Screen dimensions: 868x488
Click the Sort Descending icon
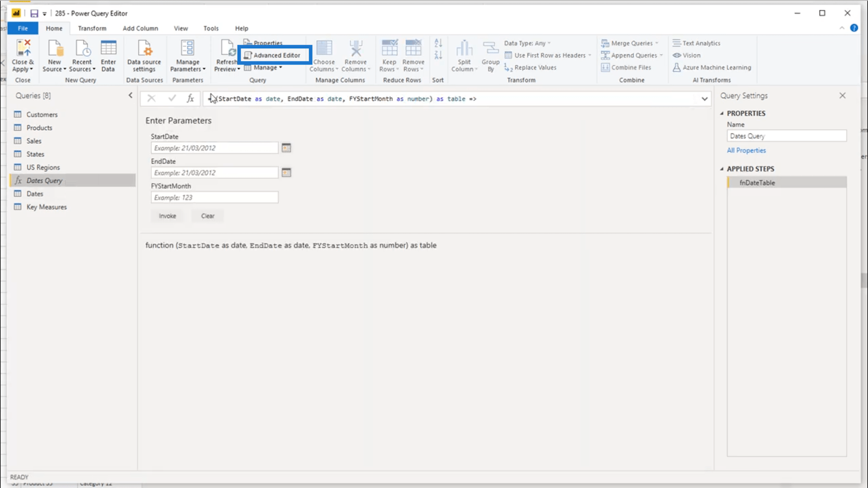[438, 55]
